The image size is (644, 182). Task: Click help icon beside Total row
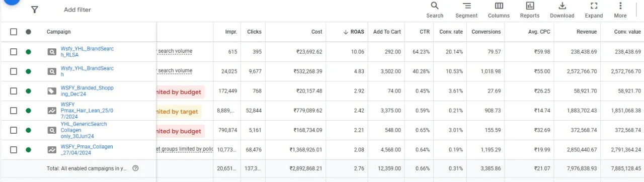135,168
